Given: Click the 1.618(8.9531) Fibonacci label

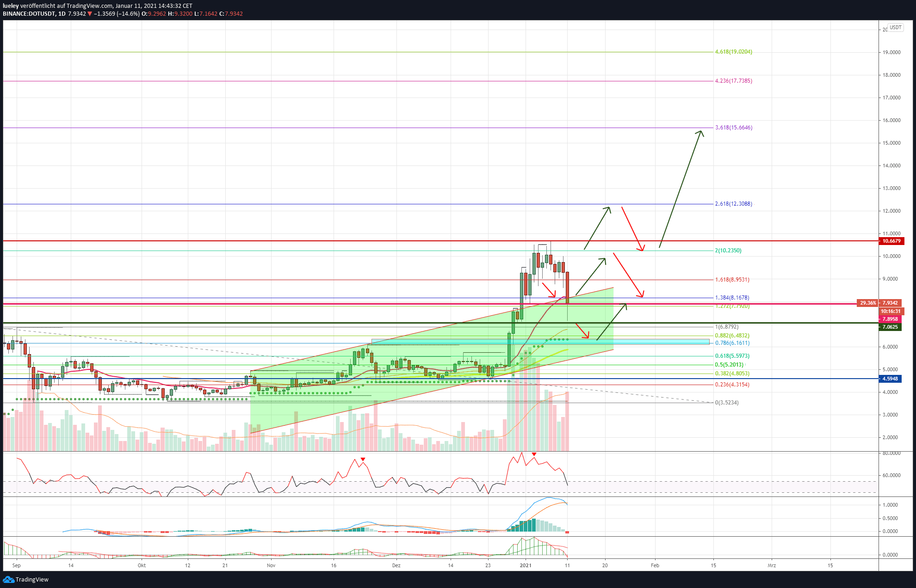Looking at the screenshot, I should pos(732,280).
